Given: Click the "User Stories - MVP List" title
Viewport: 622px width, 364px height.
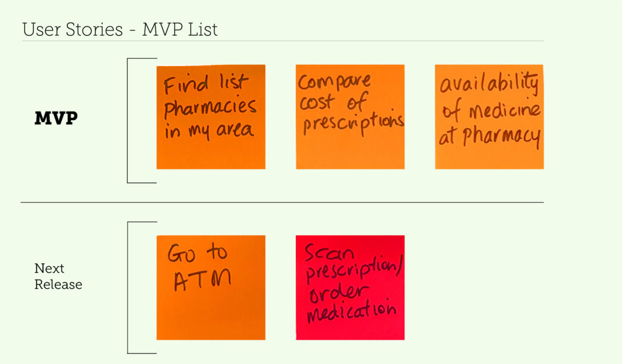Looking at the screenshot, I should pos(120,29).
